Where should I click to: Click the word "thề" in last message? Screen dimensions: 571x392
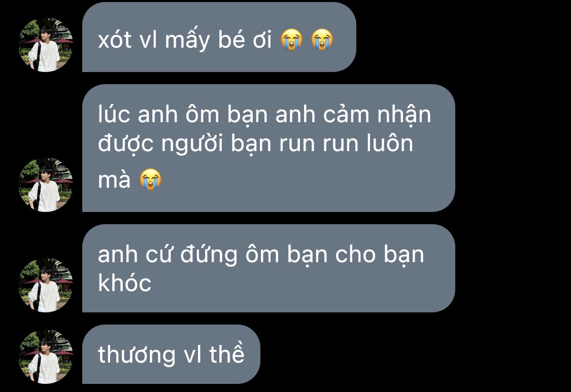click(226, 353)
